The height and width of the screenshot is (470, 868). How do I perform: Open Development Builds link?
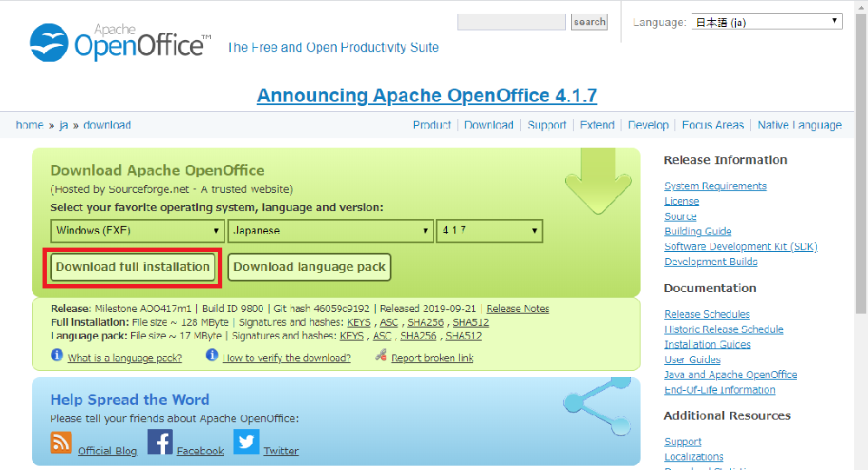(711, 261)
